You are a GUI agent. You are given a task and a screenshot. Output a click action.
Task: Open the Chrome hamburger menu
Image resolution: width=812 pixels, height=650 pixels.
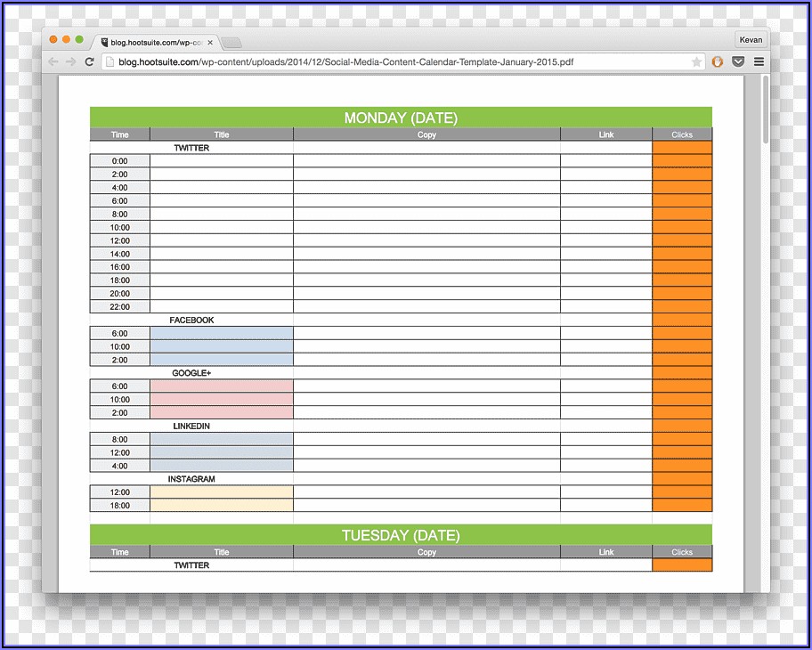(759, 62)
